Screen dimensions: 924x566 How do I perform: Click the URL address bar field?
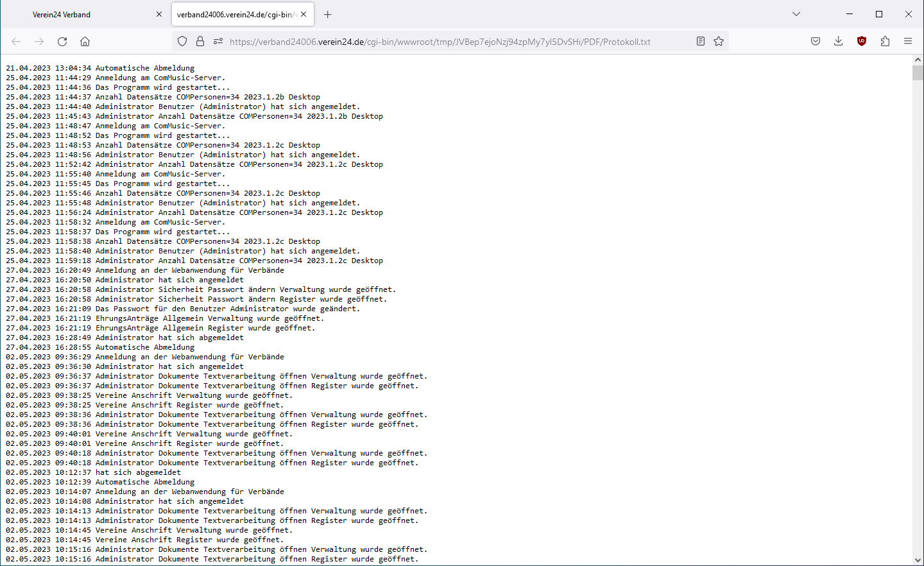tap(449, 42)
